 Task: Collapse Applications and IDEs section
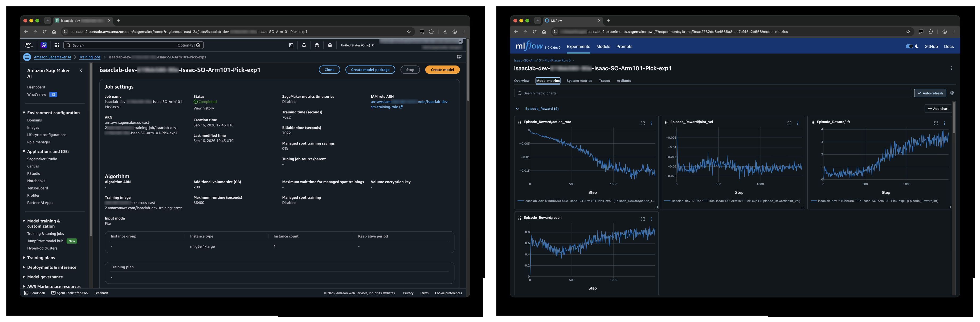(24, 152)
